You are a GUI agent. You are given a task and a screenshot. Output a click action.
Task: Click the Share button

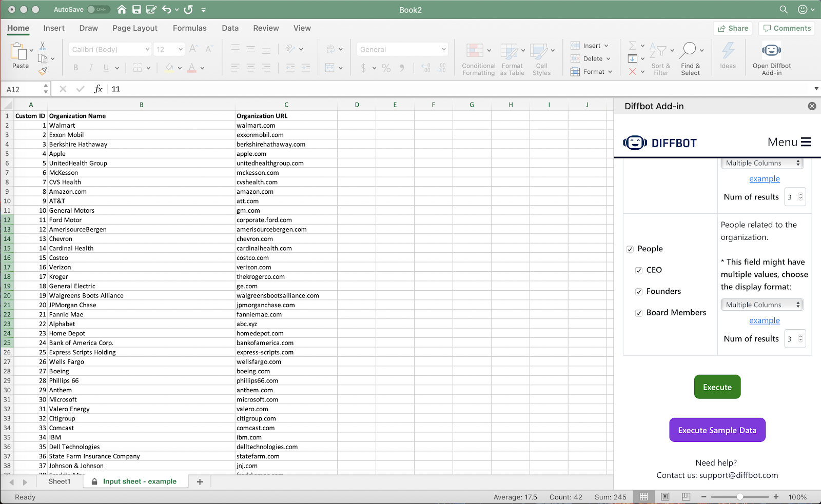tap(733, 28)
